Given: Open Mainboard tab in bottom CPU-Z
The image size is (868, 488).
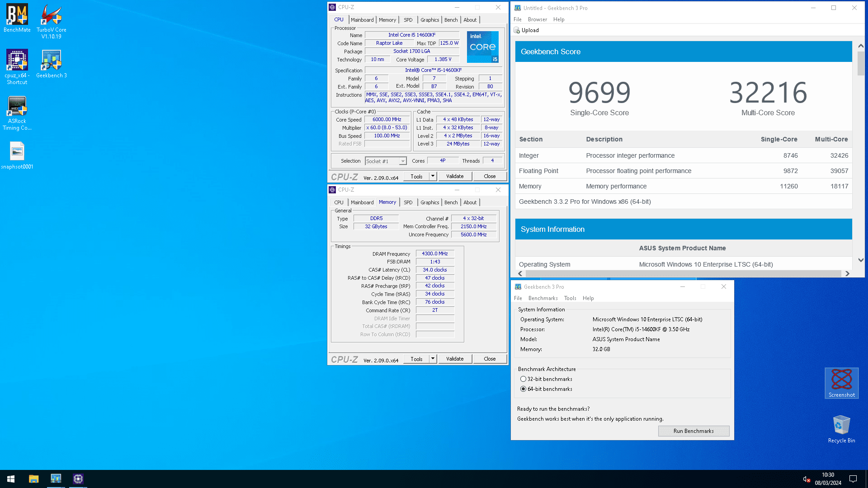Looking at the screenshot, I should click(x=362, y=202).
